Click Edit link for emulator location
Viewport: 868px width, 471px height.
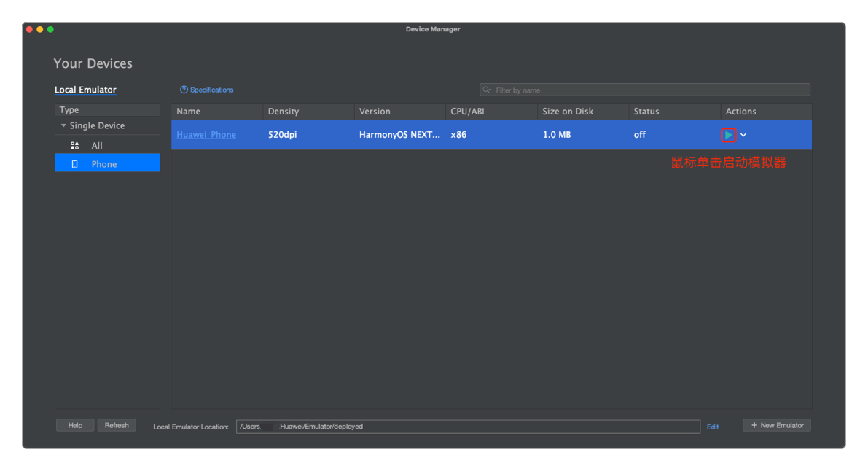(713, 427)
